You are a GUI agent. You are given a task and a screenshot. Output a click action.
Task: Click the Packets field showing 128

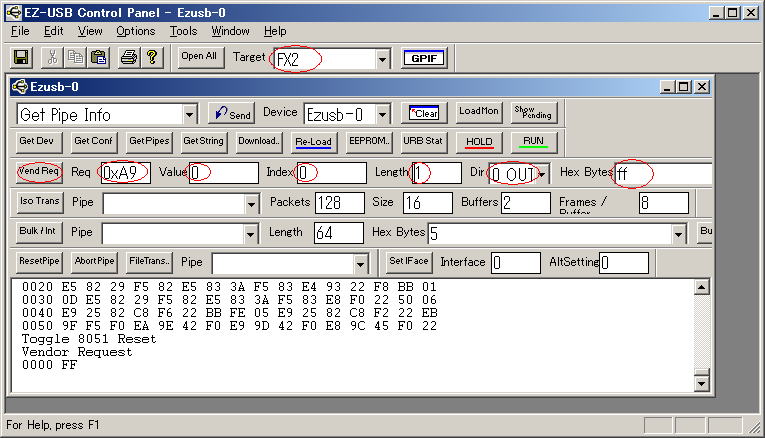coord(340,203)
